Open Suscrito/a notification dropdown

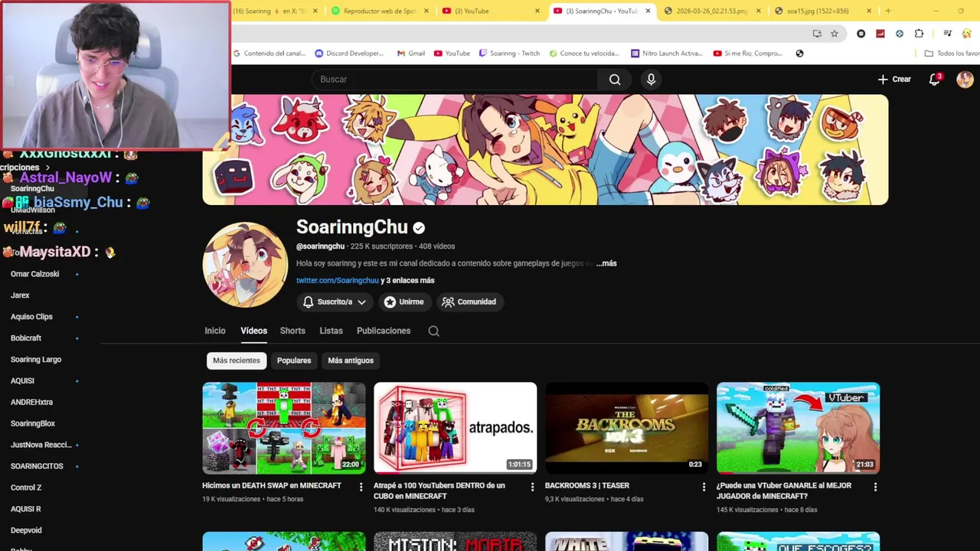point(334,302)
